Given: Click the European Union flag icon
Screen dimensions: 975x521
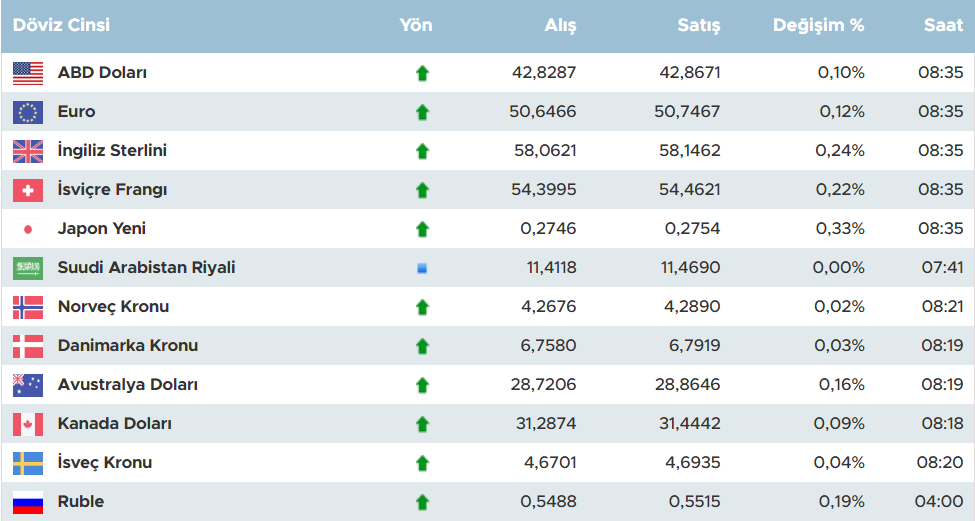Looking at the screenshot, I should (28, 112).
